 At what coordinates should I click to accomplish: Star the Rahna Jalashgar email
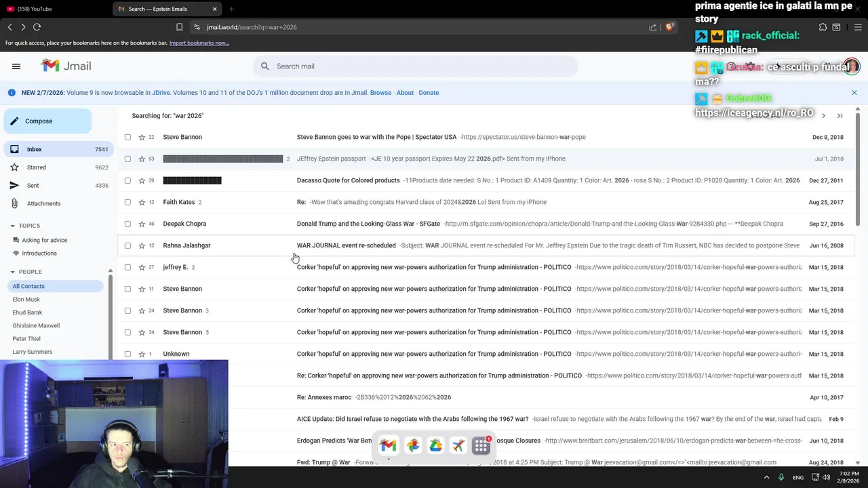(142, 245)
